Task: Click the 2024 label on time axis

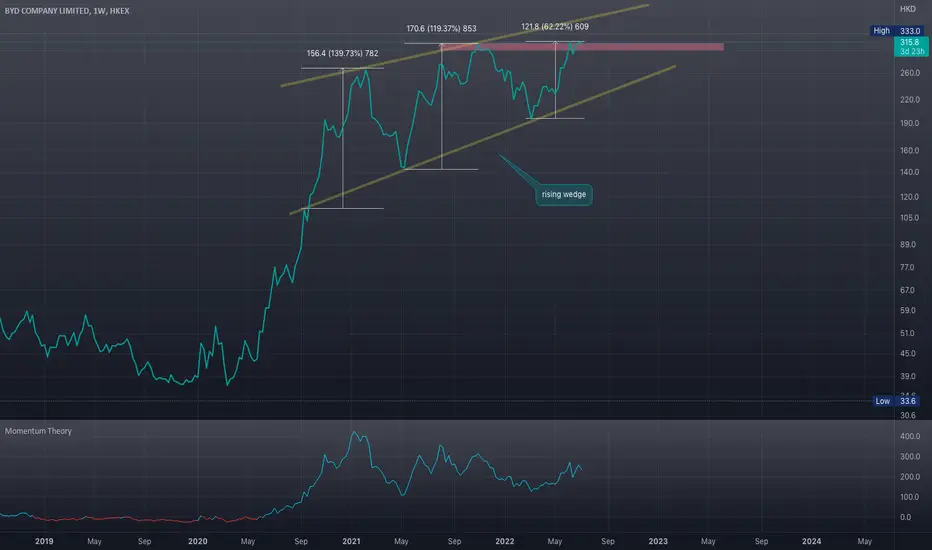Action: point(811,541)
